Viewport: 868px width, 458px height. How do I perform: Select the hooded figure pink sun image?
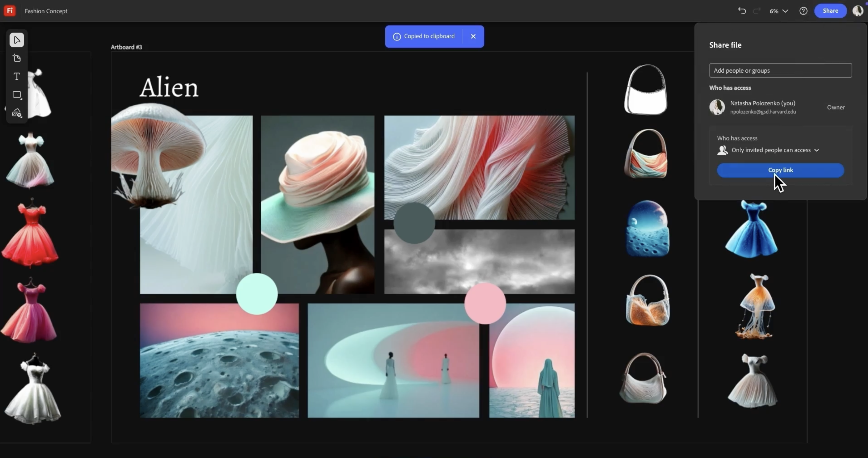(x=532, y=361)
